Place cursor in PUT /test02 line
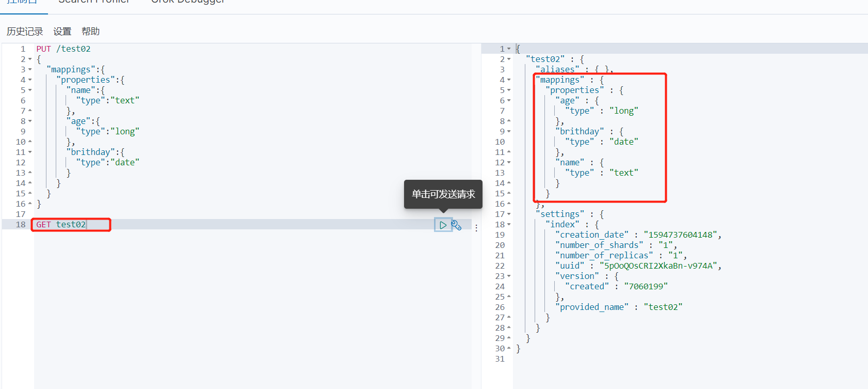868x389 pixels. (x=63, y=49)
